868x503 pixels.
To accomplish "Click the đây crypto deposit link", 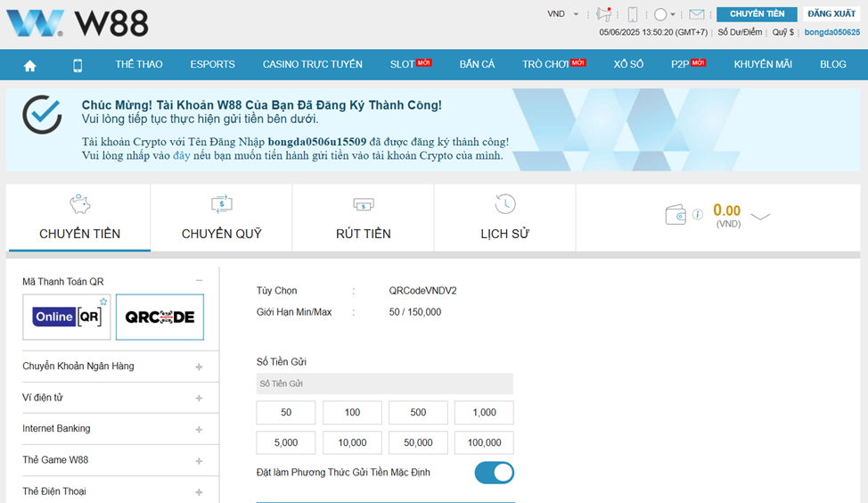I will (181, 156).
